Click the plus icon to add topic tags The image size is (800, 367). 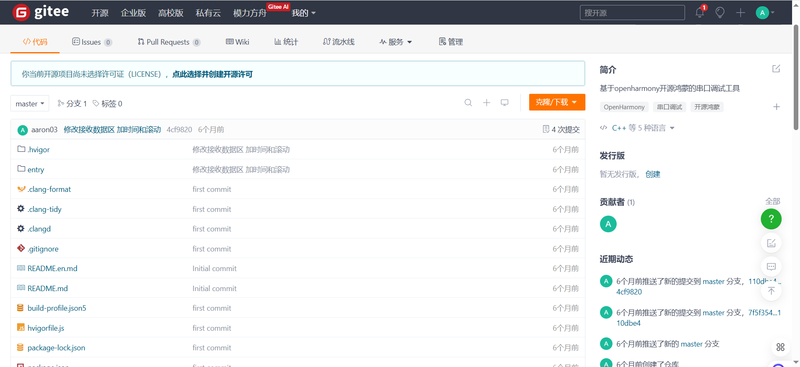(776, 107)
